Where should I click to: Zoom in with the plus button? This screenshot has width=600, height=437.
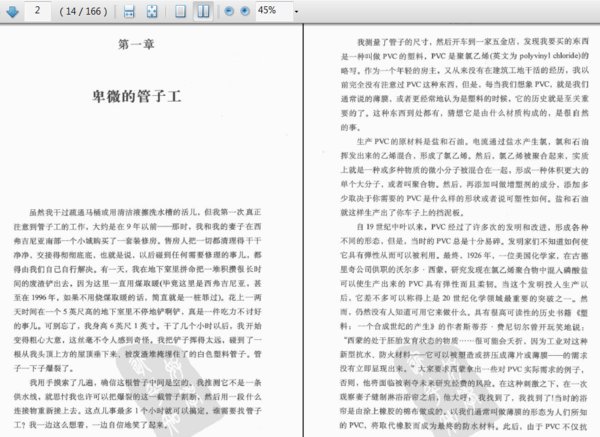(x=245, y=11)
